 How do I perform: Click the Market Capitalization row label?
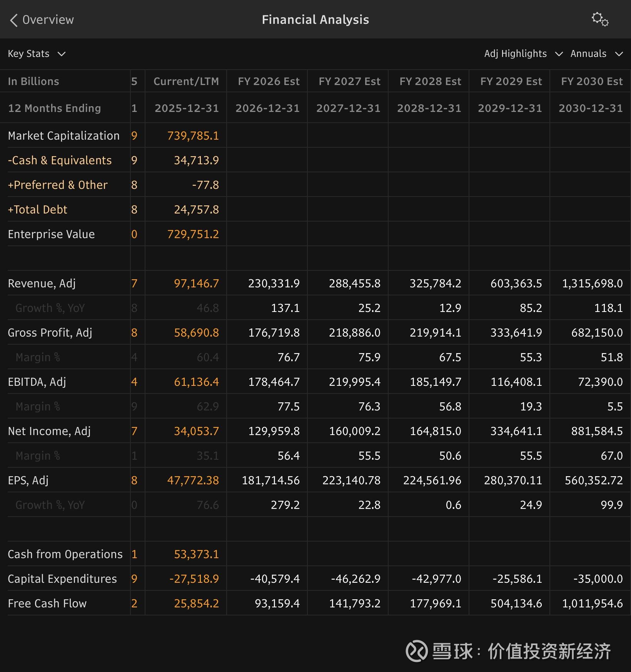click(64, 136)
